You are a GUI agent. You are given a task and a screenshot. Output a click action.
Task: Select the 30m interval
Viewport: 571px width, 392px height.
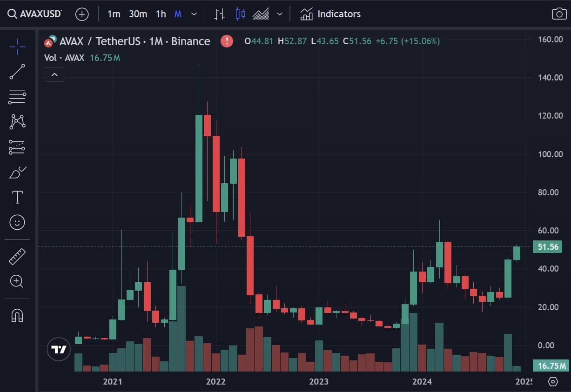tap(137, 14)
